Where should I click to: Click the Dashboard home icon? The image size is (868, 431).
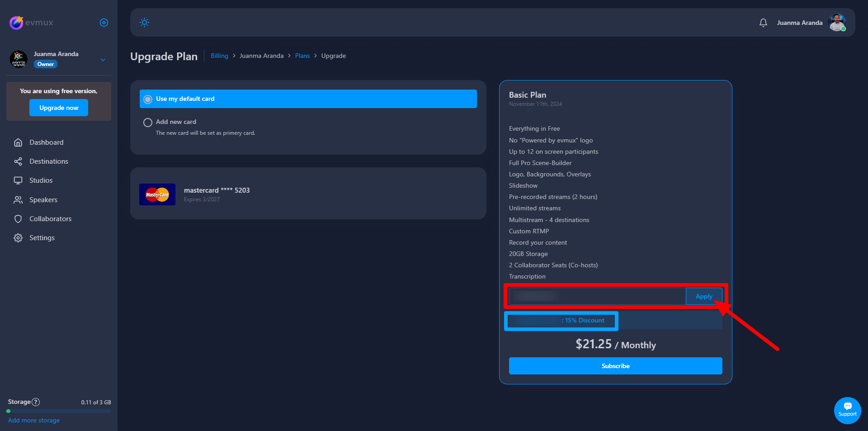coord(18,142)
